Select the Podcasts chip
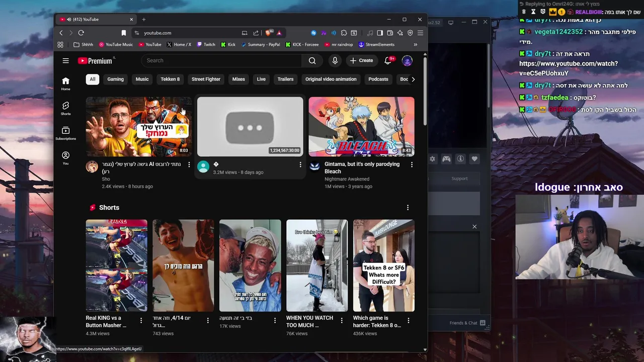 [378, 79]
